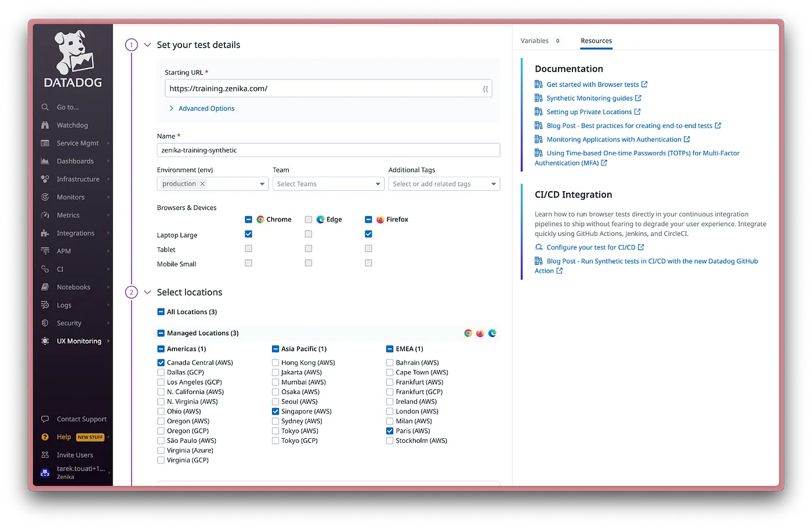Toggle the Chrome browser column checkbox
This screenshot has width=812, height=528.
pos(248,220)
